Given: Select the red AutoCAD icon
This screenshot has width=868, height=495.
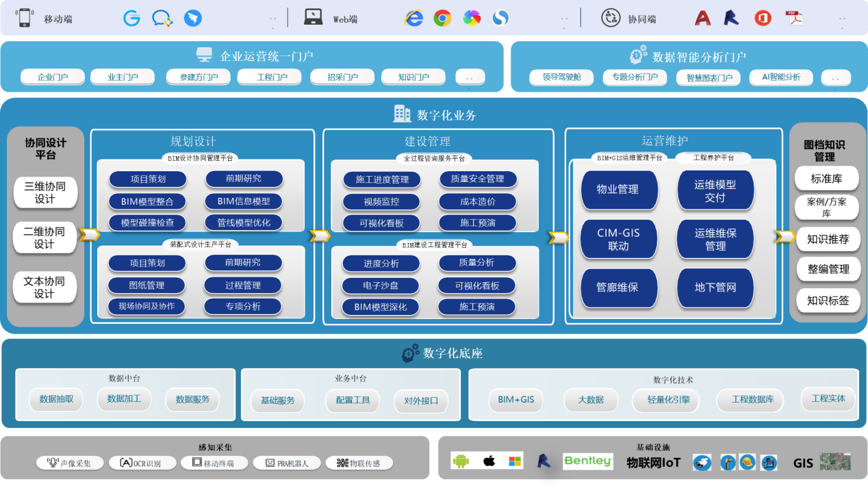Looking at the screenshot, I should point(702,18).
